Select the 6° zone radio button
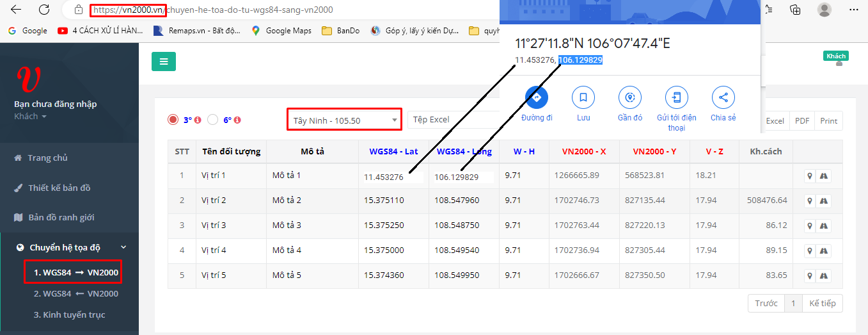The height and width of the screenshot is (335, 868). pyautogui.click(x=213, y=120)
